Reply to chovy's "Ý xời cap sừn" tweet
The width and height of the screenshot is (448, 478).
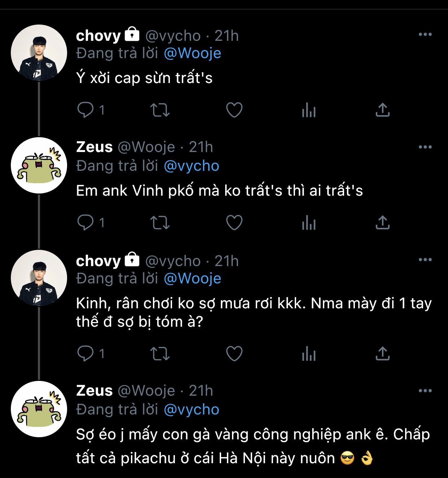pos(85,110)
